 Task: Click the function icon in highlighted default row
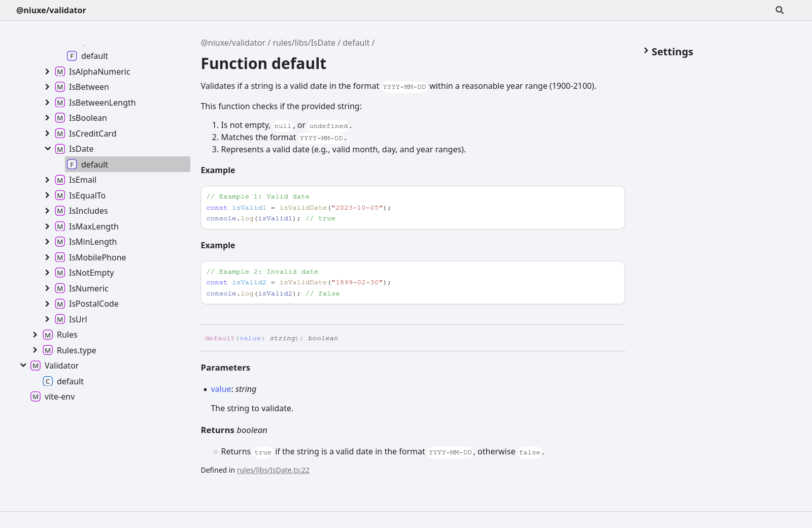pyautogui.click(x=72, y=164)
